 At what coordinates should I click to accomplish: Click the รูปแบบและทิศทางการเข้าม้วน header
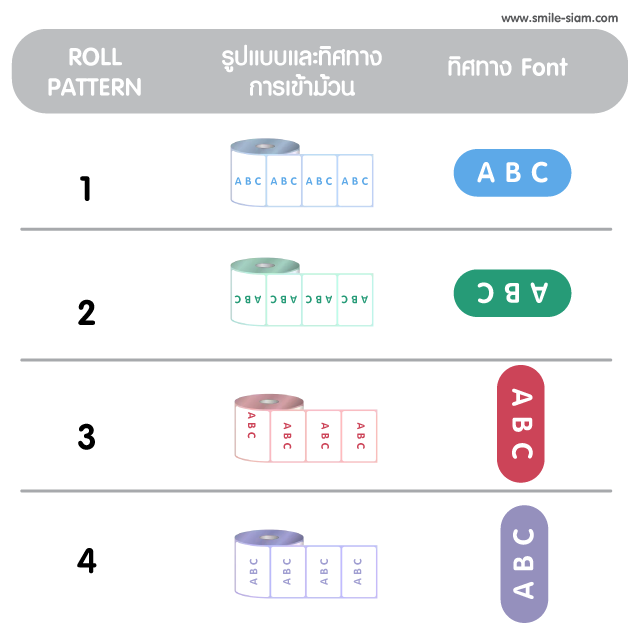pos(302,71)
